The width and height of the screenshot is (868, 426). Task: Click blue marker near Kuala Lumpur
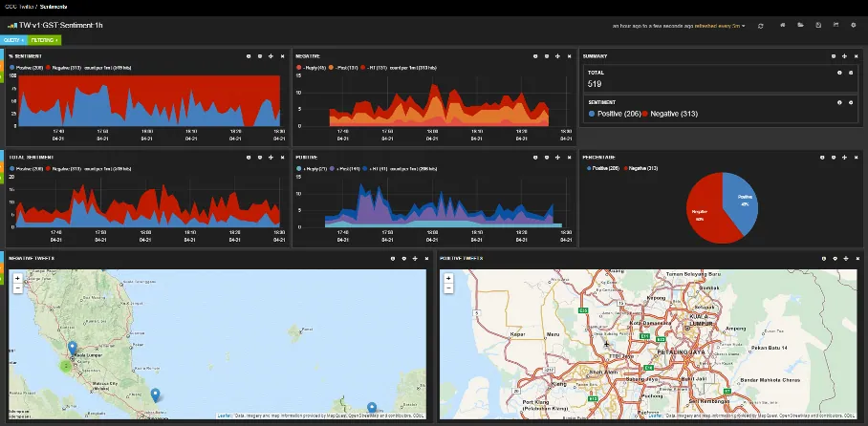72,348
